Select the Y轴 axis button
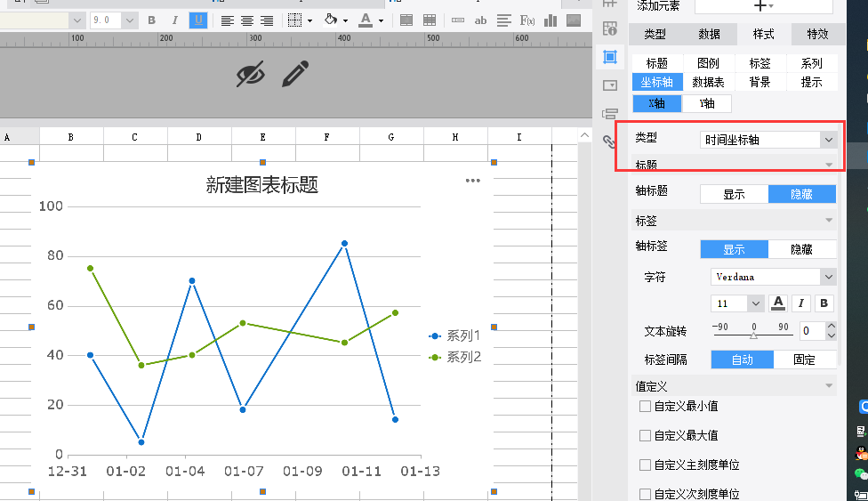This screenshot has width=868, height=501. click(707, 103)
